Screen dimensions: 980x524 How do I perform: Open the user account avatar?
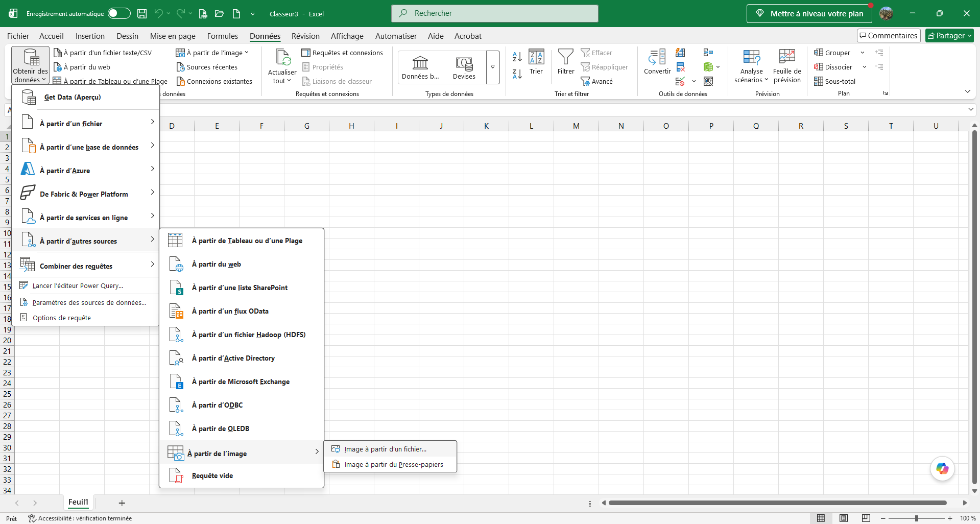tap(886, 14)
